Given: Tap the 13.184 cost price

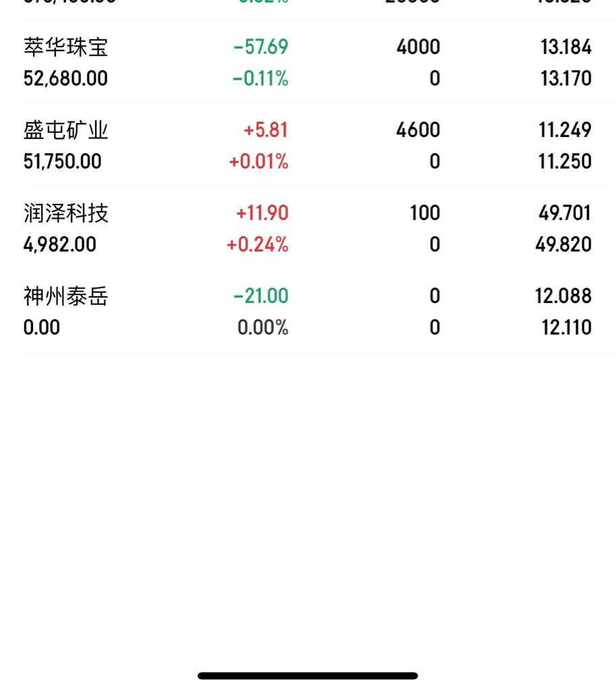Looking at the screenshot, I should point(566,47).
